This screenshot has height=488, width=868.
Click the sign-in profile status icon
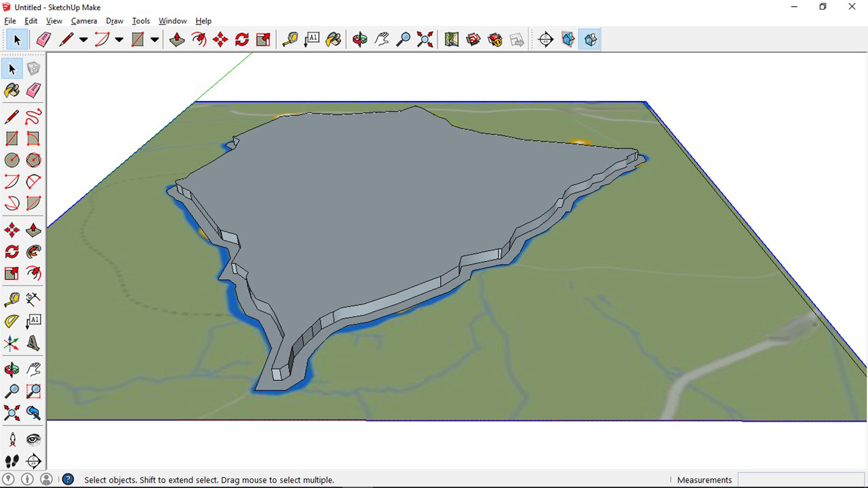tap(46, 479)
